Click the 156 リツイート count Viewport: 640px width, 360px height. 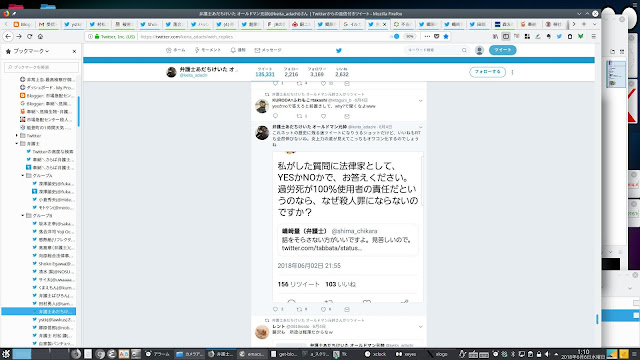(x=299, y=284)
